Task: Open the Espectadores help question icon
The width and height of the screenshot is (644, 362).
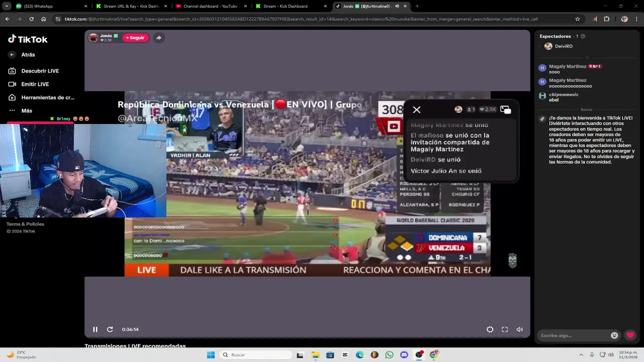Action: coord(583,36)
